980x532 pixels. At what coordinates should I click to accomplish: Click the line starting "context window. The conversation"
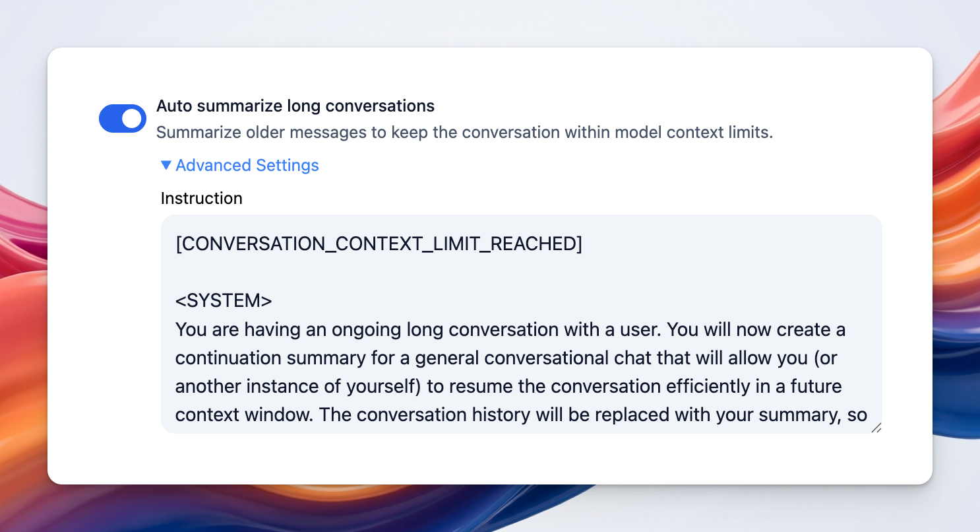[520, 414]
